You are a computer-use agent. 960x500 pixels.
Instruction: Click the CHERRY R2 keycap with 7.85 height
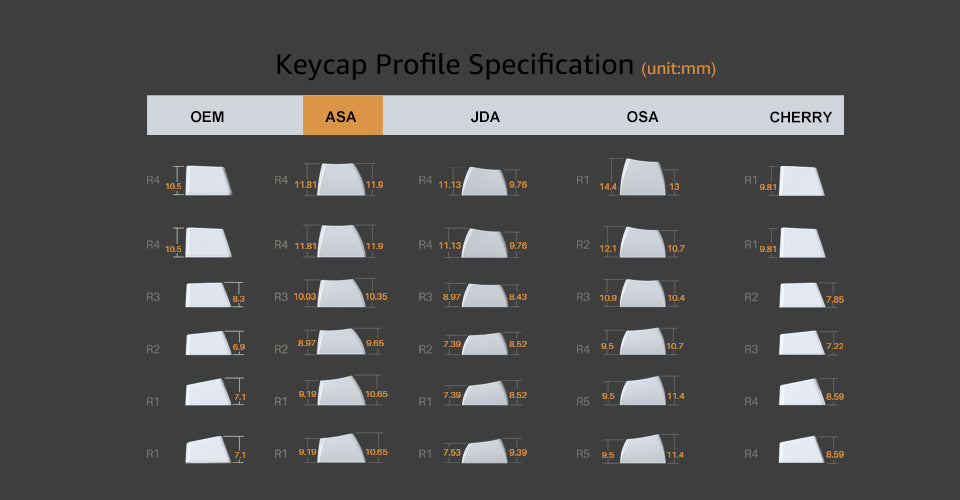pyautogui.click(x=802, y=296)
